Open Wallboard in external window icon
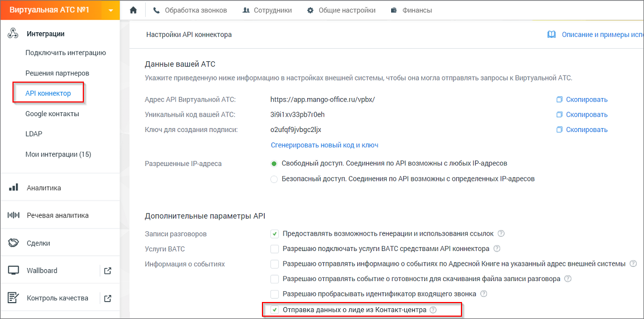Image resolution: width=644 pixels, height=319 pixels. pyautogui.click(x=108, y=271)
